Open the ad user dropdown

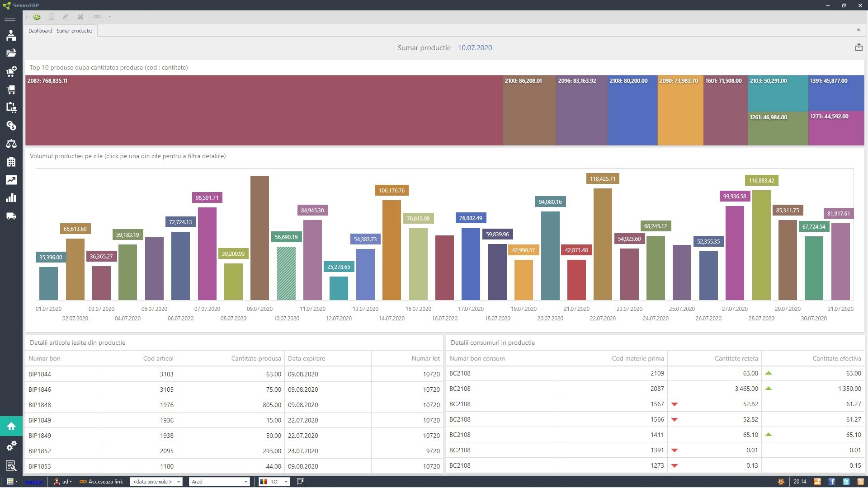[x=63, y=482]
